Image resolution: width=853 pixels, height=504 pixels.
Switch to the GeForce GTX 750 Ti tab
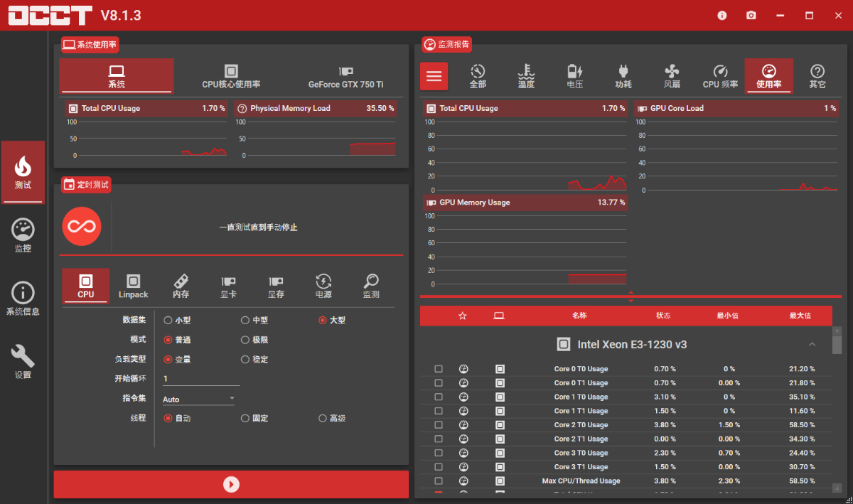point(345,75)
